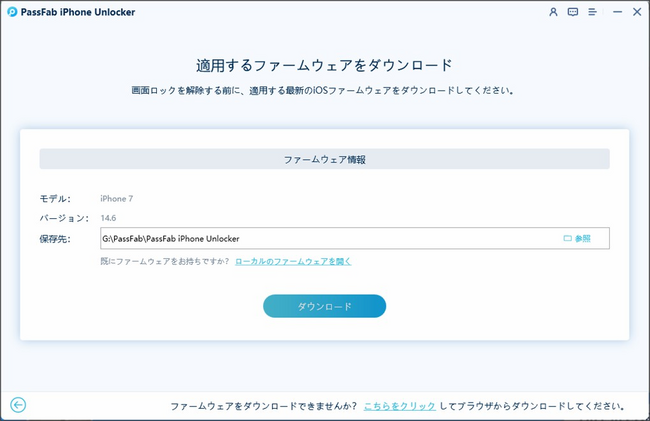Click the 14.6 version value

click(x=109, y=218)
